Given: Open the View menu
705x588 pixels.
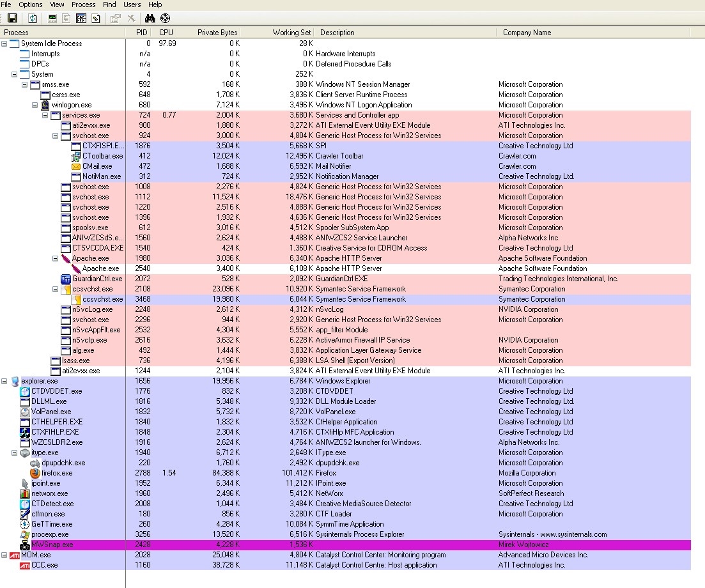Looking at the screenshot, I should point(57,4).
